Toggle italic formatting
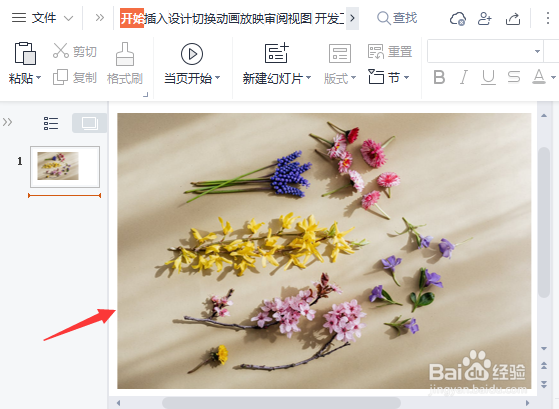Image resolution: width=559 pixels, height=409 pixels. click(464, 77)
